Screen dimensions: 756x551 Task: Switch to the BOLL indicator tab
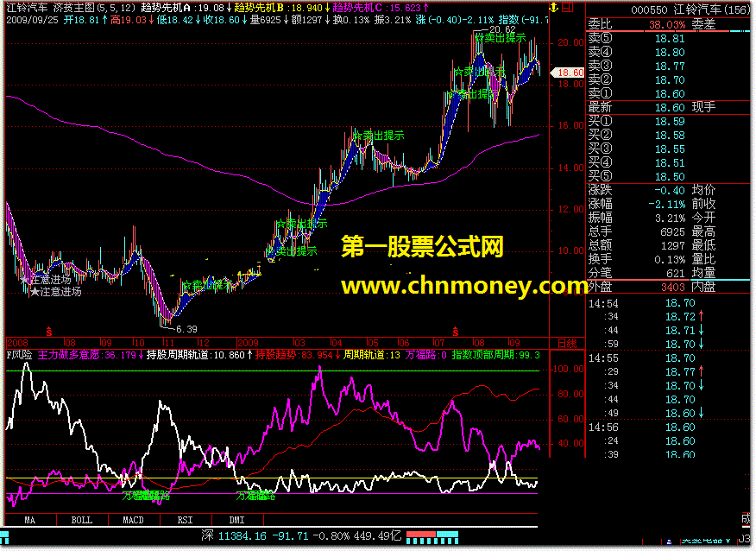[82, 520]
